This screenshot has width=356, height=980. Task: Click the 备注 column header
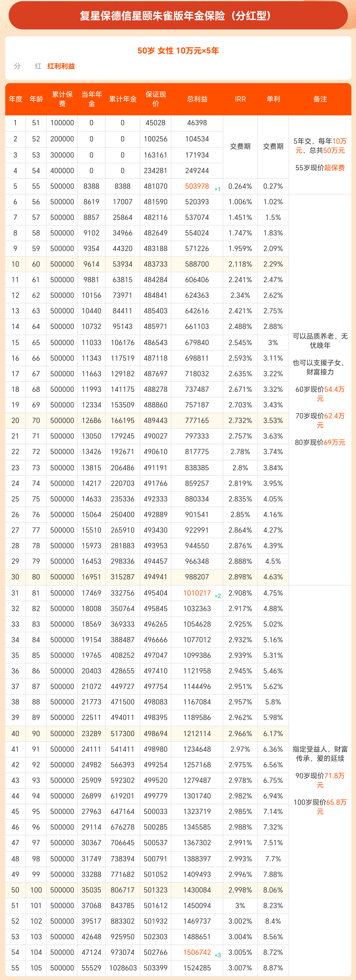pos(320,99)
